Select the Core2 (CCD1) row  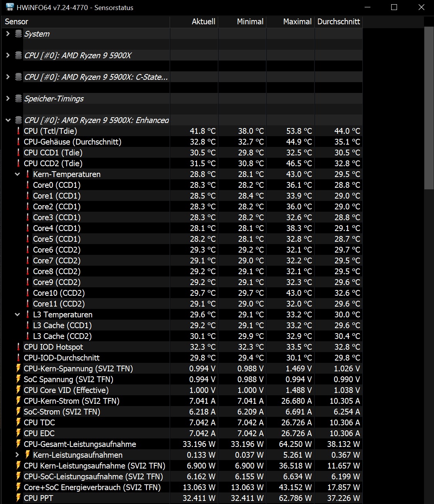[x=182, y=206]
